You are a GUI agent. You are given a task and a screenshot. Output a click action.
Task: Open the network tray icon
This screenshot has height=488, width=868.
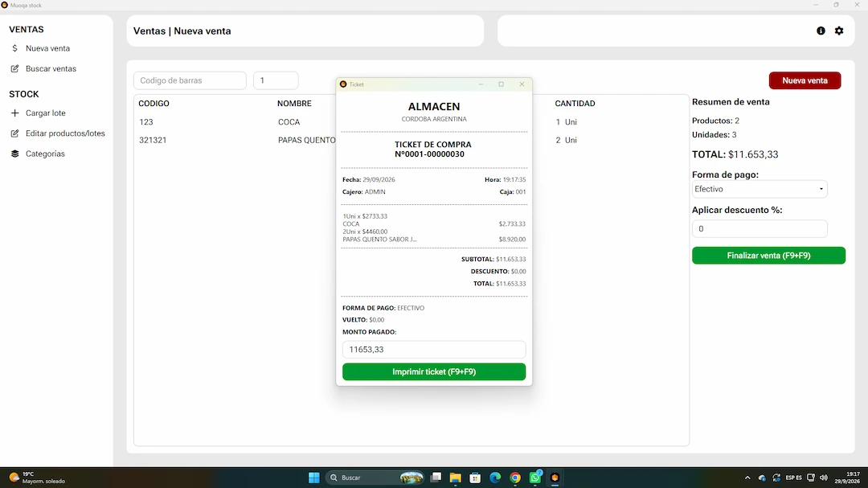(811, 478)
